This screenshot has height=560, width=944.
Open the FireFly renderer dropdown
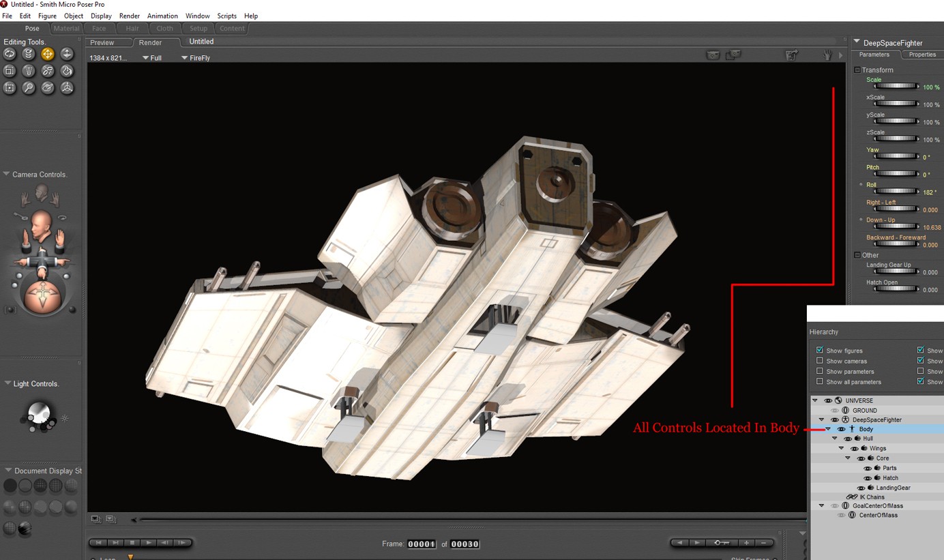click(196, 58)
